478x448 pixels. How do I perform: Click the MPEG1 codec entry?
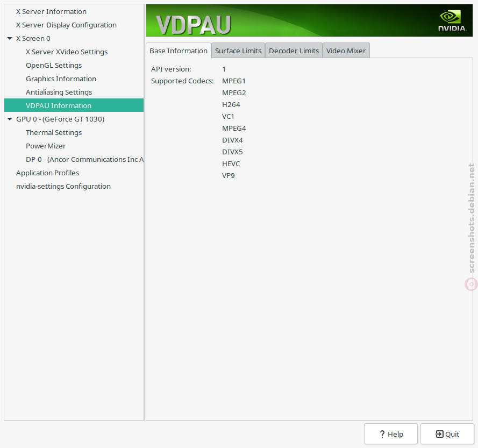tap(234, 81)
